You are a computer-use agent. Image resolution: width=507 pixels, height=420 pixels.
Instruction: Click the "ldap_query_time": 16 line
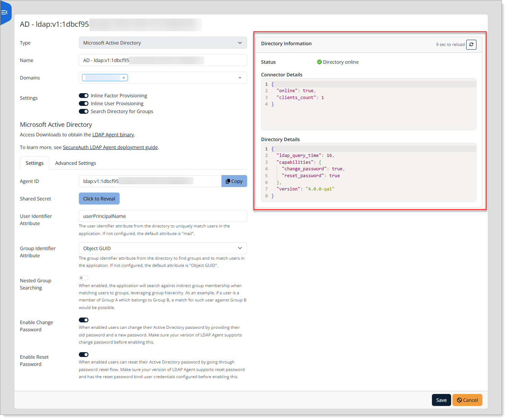click(305, 156)
